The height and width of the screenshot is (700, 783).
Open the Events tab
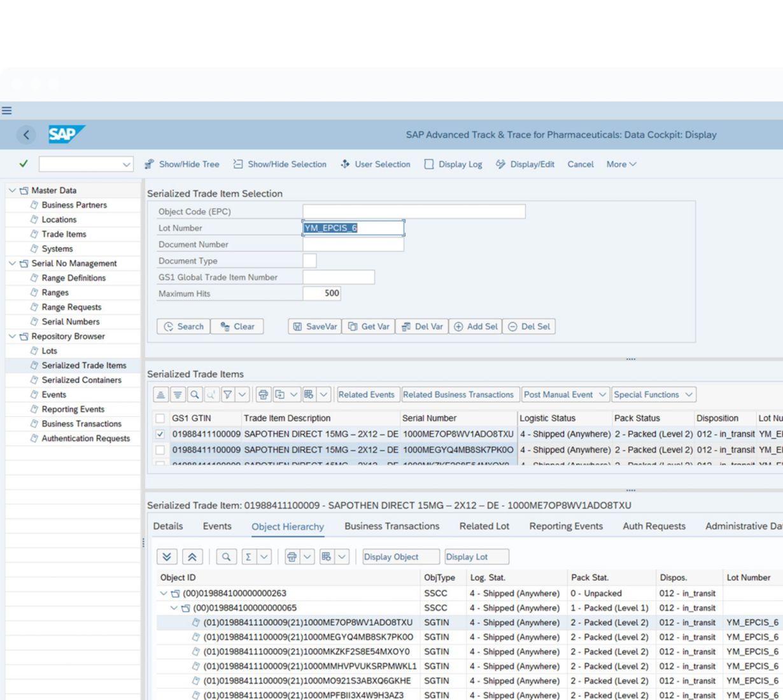217,526
